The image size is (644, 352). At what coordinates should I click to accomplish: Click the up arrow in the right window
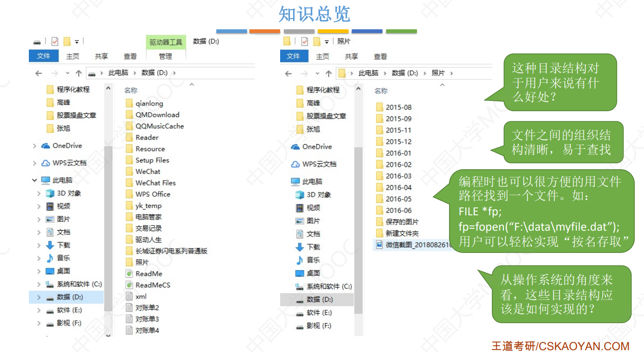click(x=329, y=73)
